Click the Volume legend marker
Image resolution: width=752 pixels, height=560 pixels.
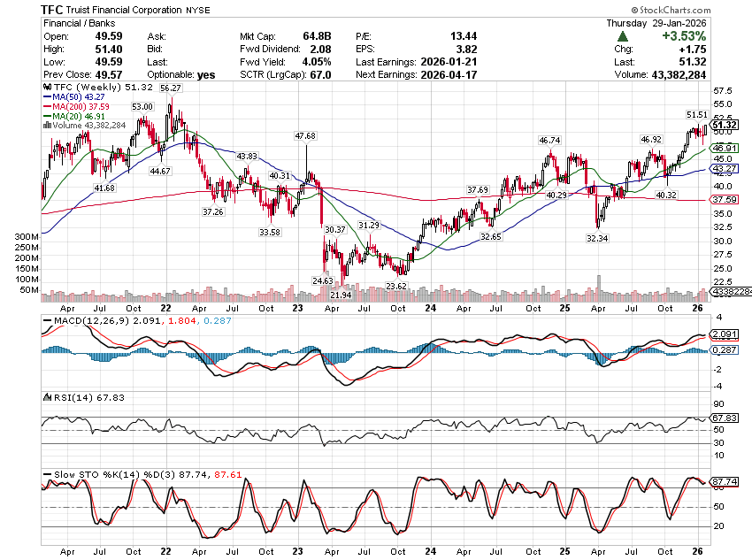coord(44,126)
